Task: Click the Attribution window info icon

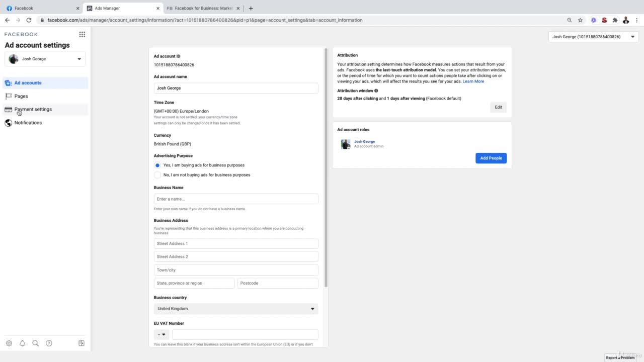Action: 376,91
